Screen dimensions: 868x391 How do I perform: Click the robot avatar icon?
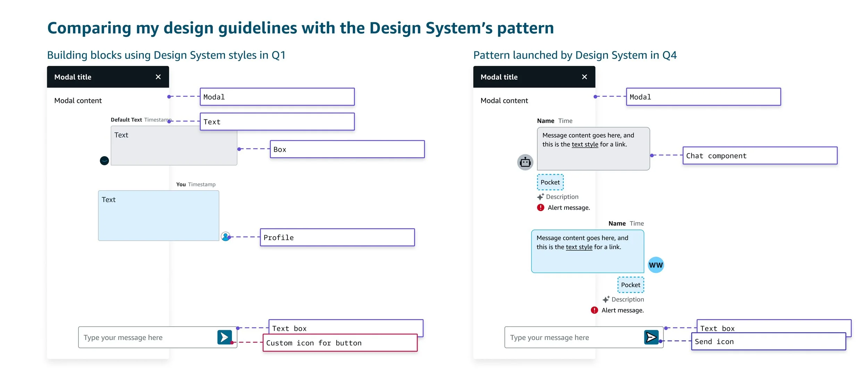click(x=525, y=162)
